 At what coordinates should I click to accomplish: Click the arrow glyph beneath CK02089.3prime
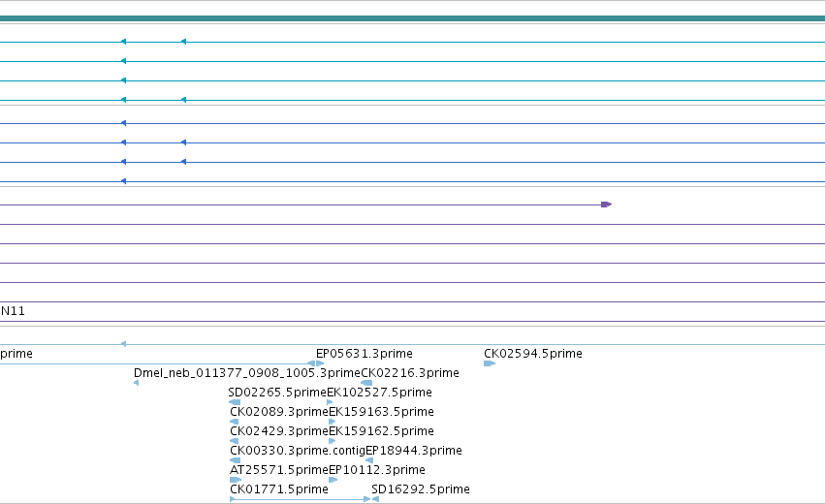point(235,422)
